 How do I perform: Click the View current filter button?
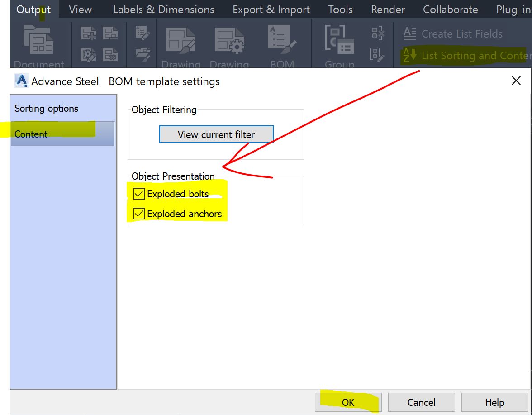tap(216, 134)
